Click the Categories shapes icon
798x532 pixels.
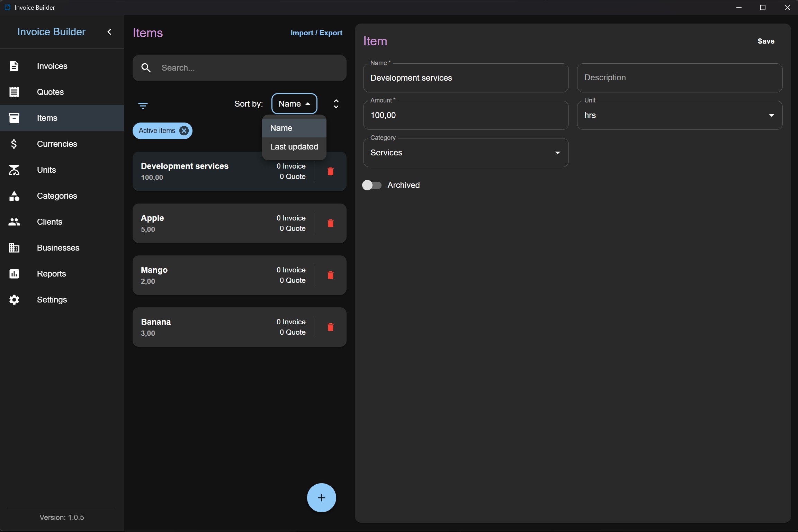(14, 196)
